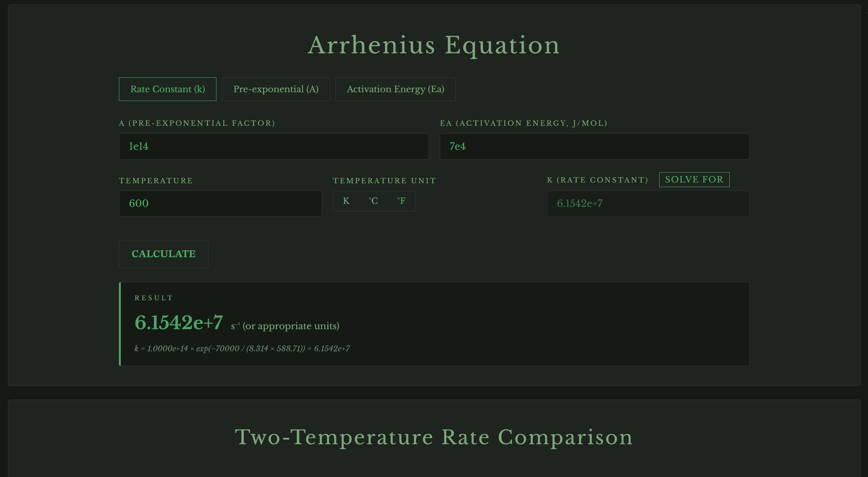Screen dimensions: 868x477
Task: Switch to Rate Constant (k) tab
Action: coord(168,89)
